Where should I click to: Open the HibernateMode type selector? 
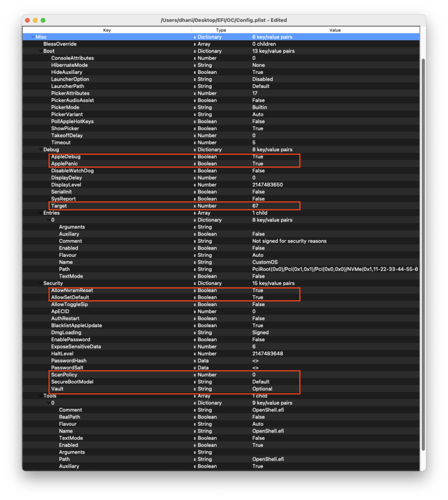(x=195, y=65)
